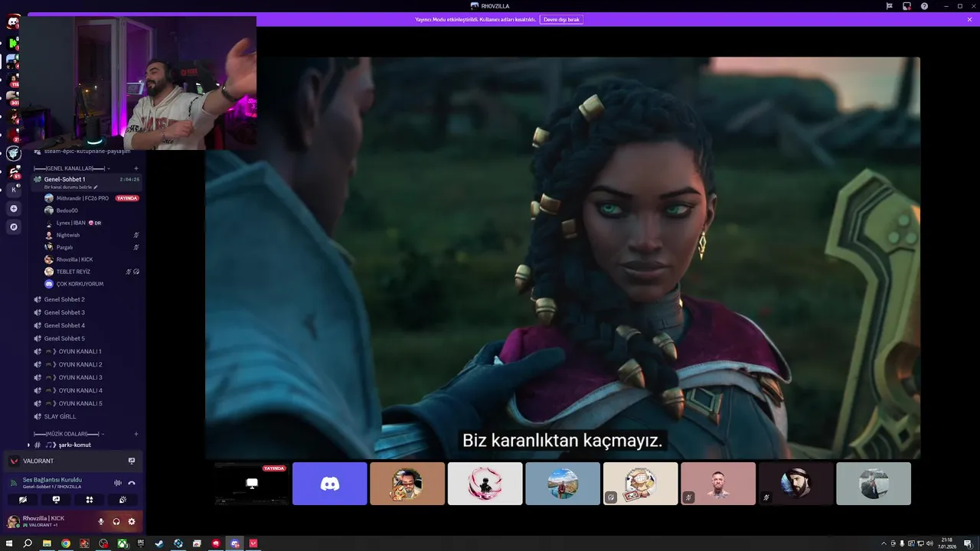Viewport: 980px width, 551px height.
Task: Select user Mithrandir | FC26 PRO
Action: click(x=83, y=198)
